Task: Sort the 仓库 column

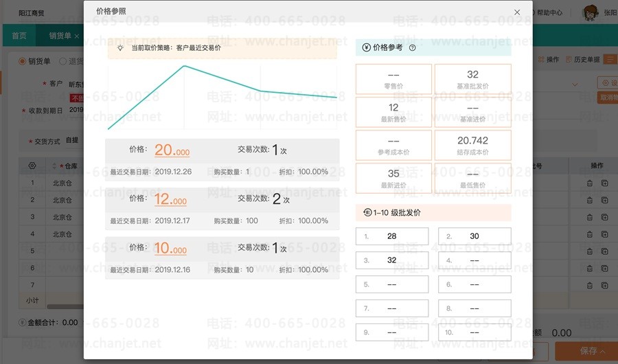Action: coord(55,166)
